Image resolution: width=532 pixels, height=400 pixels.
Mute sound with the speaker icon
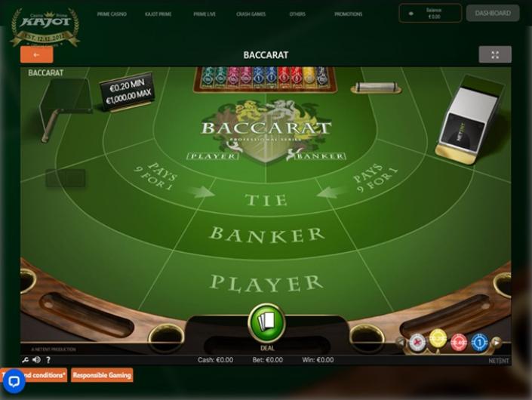point(37,360)
